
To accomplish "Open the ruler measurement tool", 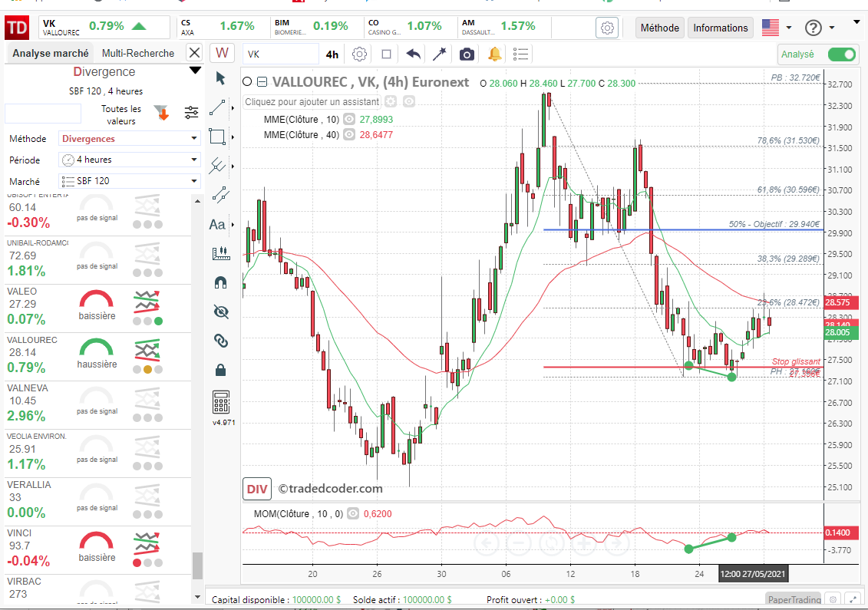I will [x=221, y=253].
